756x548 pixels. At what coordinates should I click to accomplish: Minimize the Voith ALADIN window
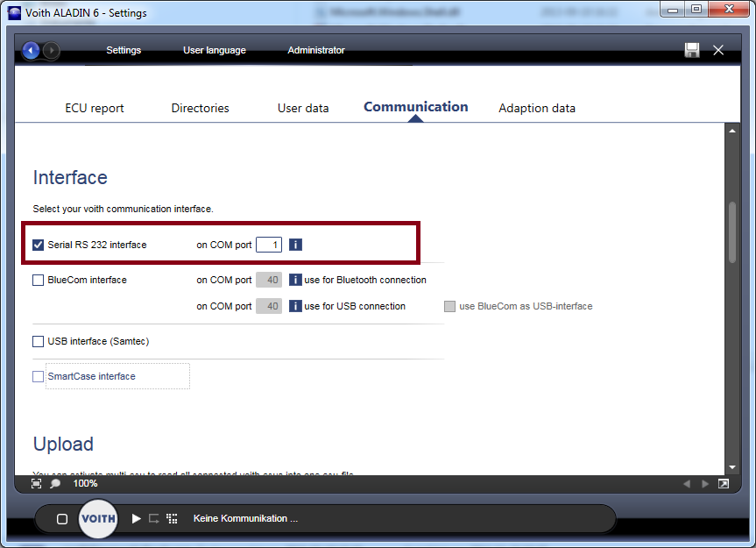click(x=673, y=10)
